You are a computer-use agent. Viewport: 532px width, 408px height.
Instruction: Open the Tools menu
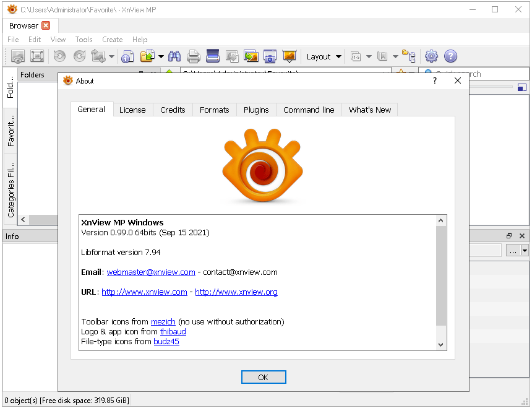pos(84,40)
